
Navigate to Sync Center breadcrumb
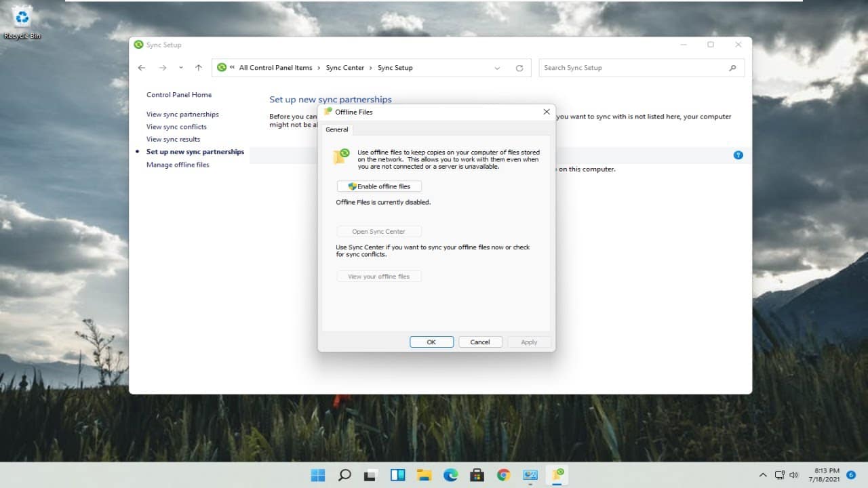pyautogui.click(x=344, y=68)
